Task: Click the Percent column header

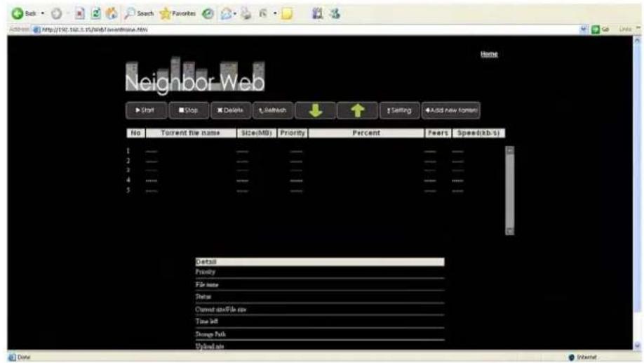Action: click(x=366, y=133)
